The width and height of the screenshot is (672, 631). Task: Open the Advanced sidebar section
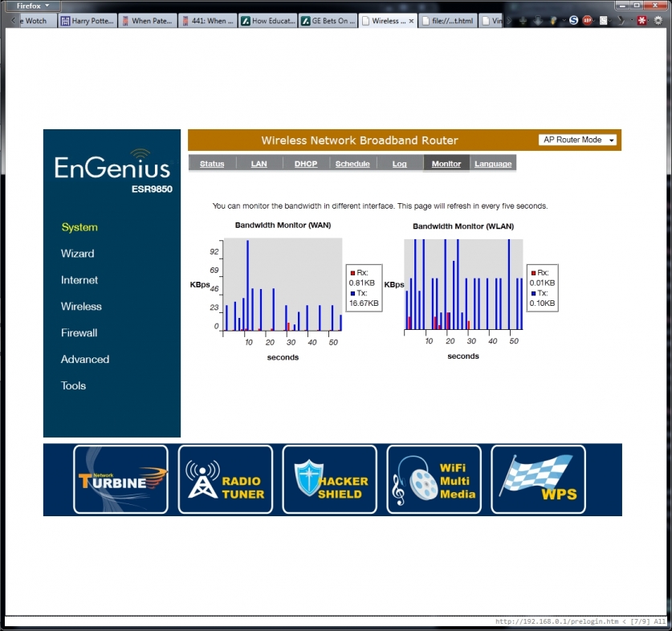point(85,359)
